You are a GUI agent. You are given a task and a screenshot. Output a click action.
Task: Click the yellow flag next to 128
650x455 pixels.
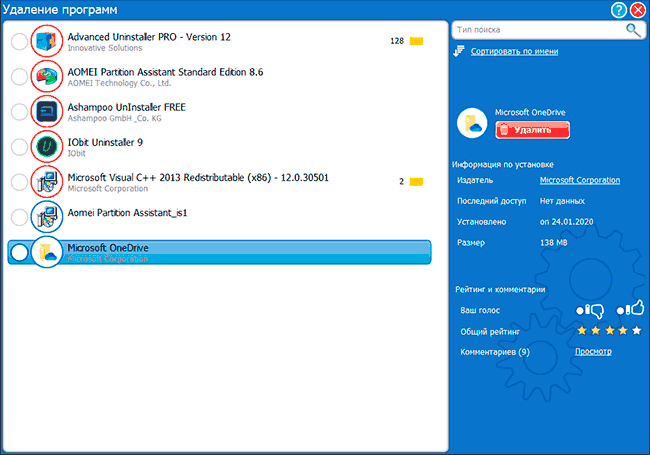416,41
